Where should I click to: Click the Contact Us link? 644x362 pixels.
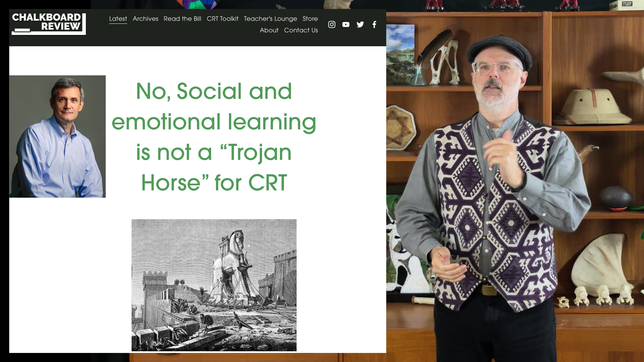tap(301, 30)
